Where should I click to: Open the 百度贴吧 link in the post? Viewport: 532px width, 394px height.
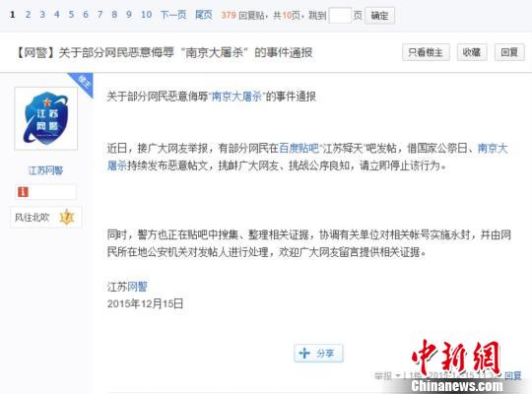click(299, 149)
